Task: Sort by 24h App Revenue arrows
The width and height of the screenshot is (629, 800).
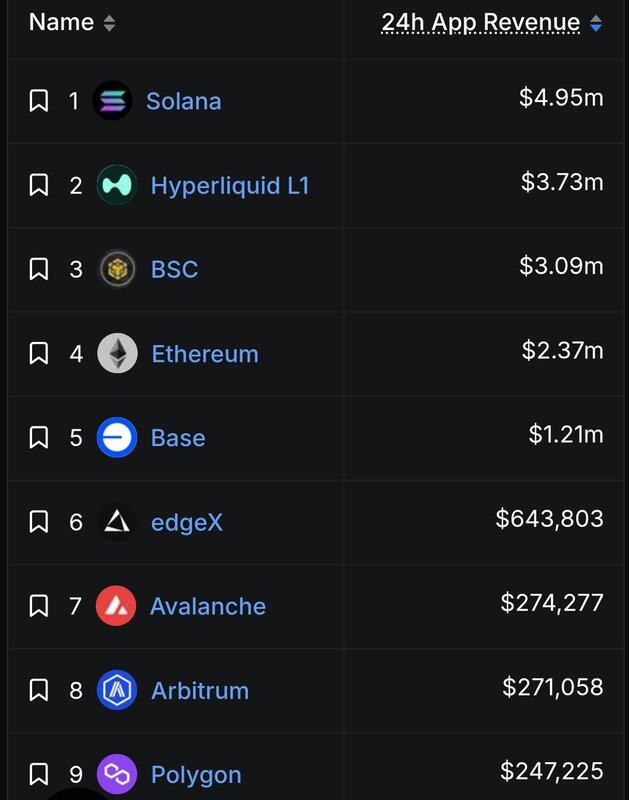Action: (x=596, y=23)
